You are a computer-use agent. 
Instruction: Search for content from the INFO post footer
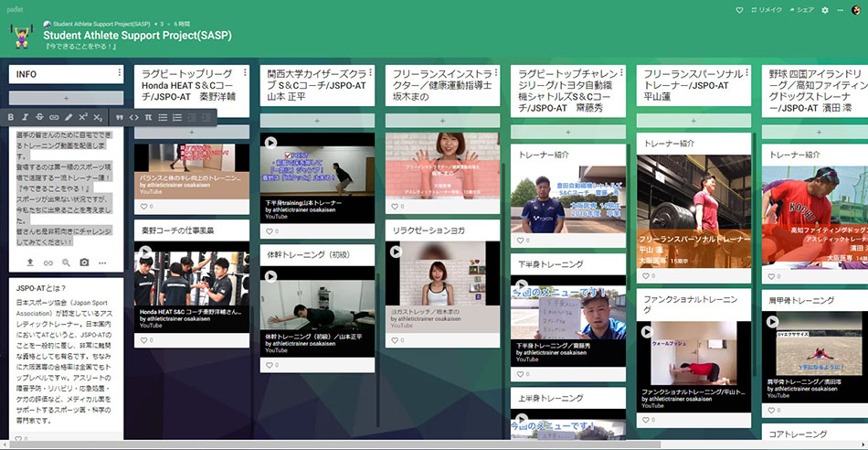click(x=66, y=262)
